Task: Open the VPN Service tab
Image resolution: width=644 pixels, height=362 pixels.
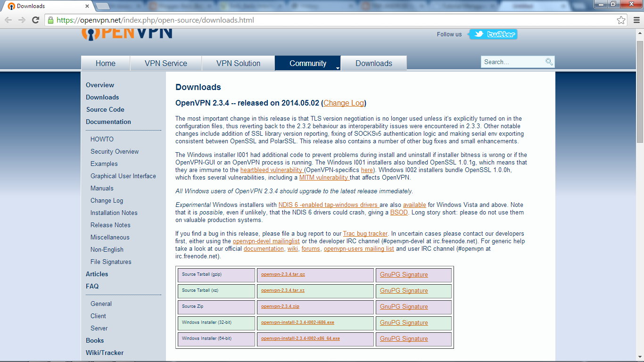Action: point(166,63)
